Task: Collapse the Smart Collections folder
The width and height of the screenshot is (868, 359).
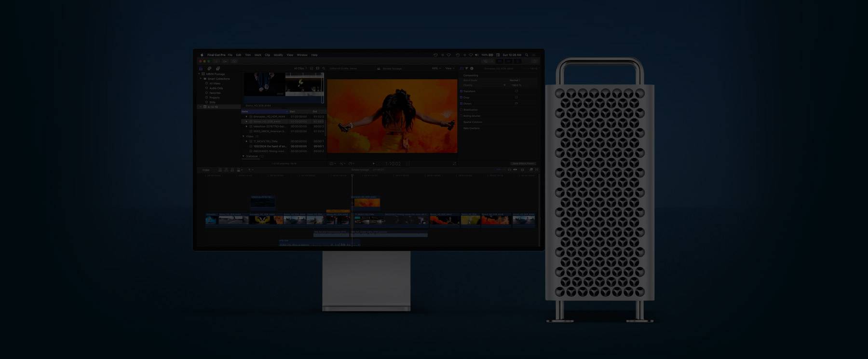Action: pyautogui.click(x=201, y=79)
